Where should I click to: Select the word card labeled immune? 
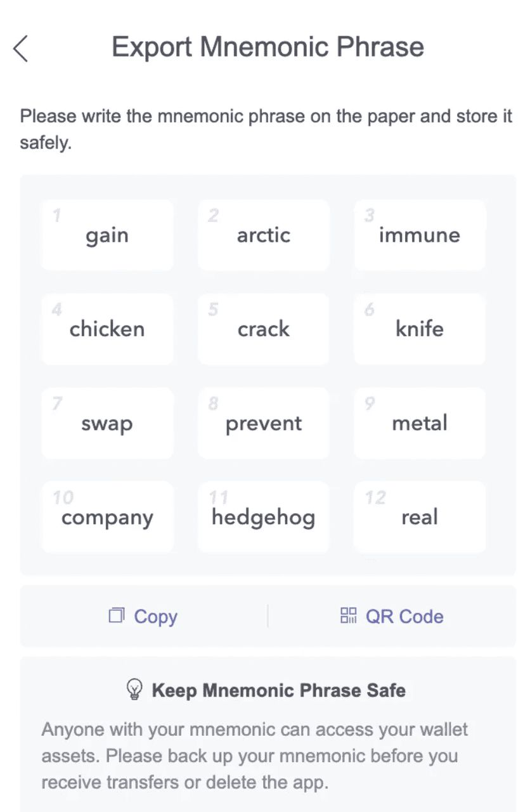pyautogui.click(x=419, y=235)
